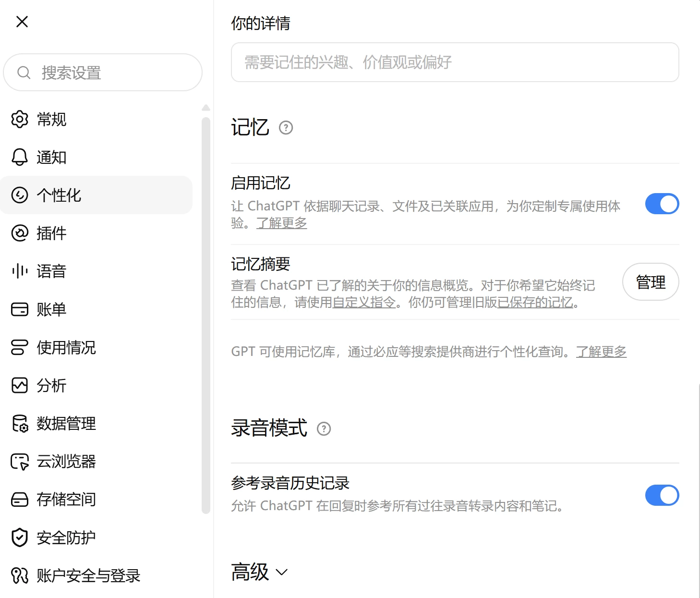Go to the 云浏览器 section
The width and height of the screenshot is (700, 598).
pos(96,461)
